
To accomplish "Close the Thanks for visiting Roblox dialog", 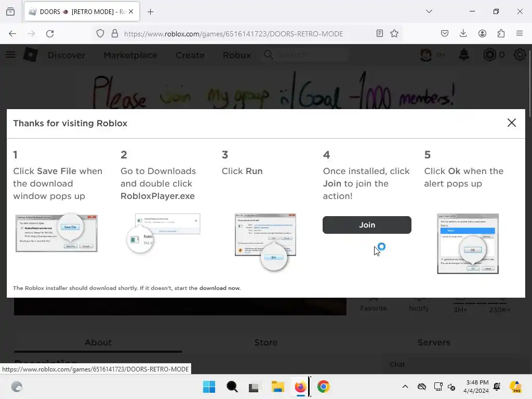I will tap(511, 123).
